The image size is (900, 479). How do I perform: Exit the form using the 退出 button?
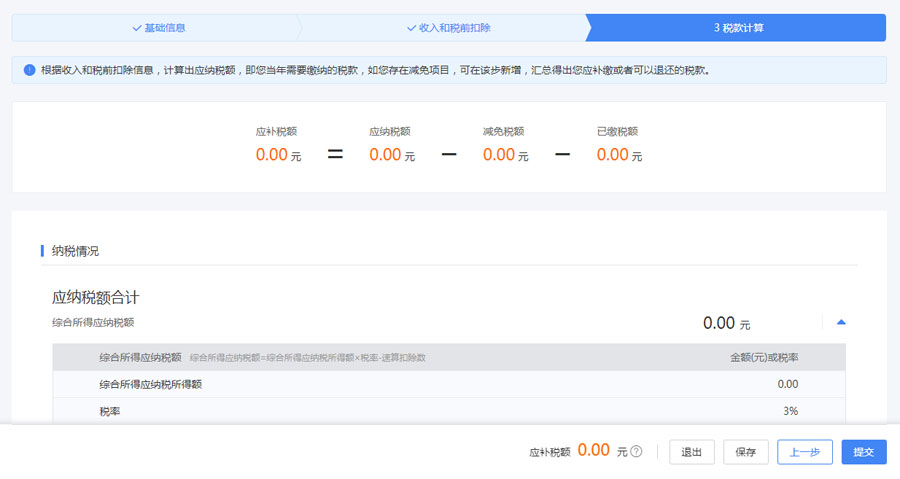691,452
